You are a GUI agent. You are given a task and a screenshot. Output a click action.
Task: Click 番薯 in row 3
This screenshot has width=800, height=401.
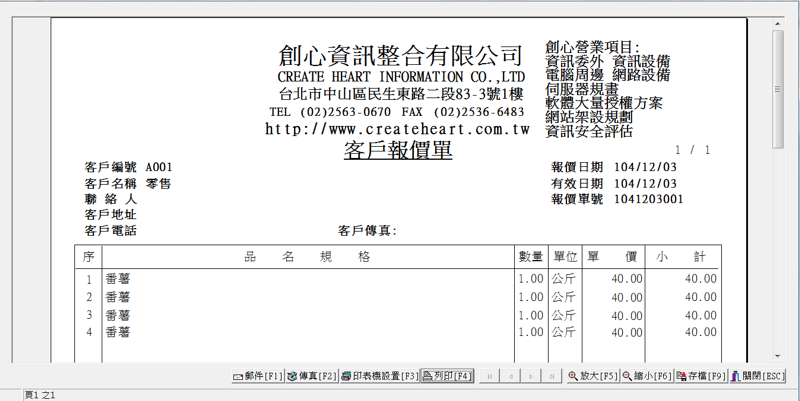pos(118,315)
